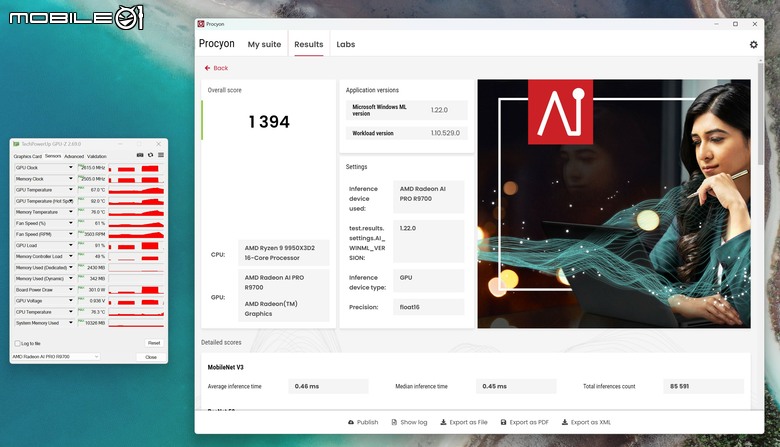Switch to GPU-Z Graphics Card tab

pyautogui.click(x=27, y=156)
